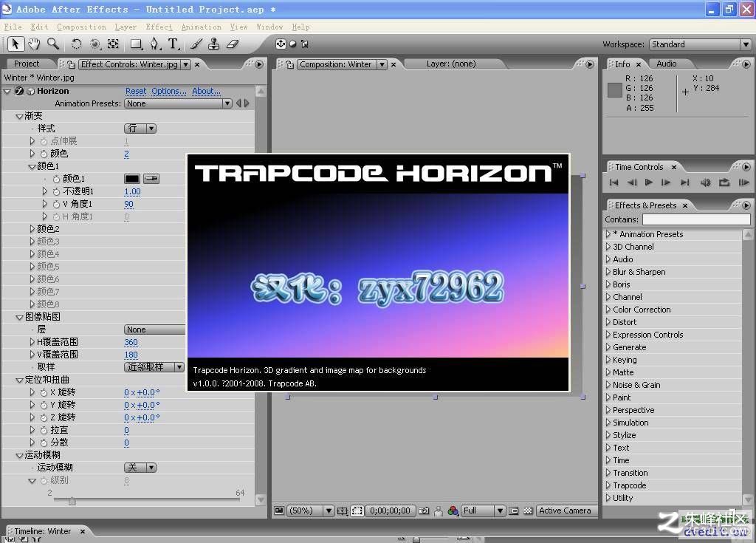Select the Zoom magnifier tool
756x543 pixels.
coord(53,44)
